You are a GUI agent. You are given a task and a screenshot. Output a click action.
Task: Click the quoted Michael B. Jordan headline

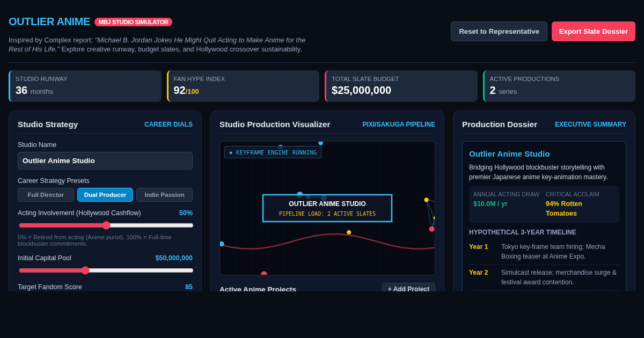click(x=158, y=45)
